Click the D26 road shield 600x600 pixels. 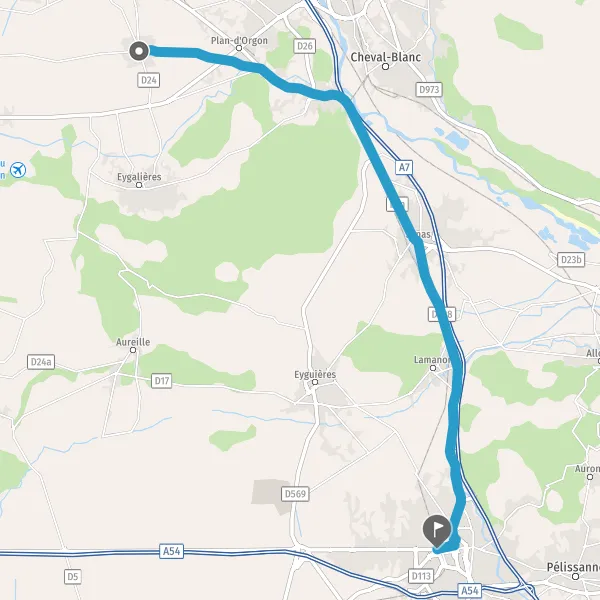[x=305, y=46]
